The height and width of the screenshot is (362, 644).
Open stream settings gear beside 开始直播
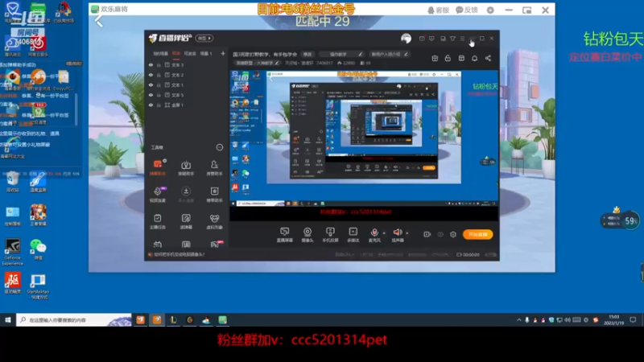[453, 234]
